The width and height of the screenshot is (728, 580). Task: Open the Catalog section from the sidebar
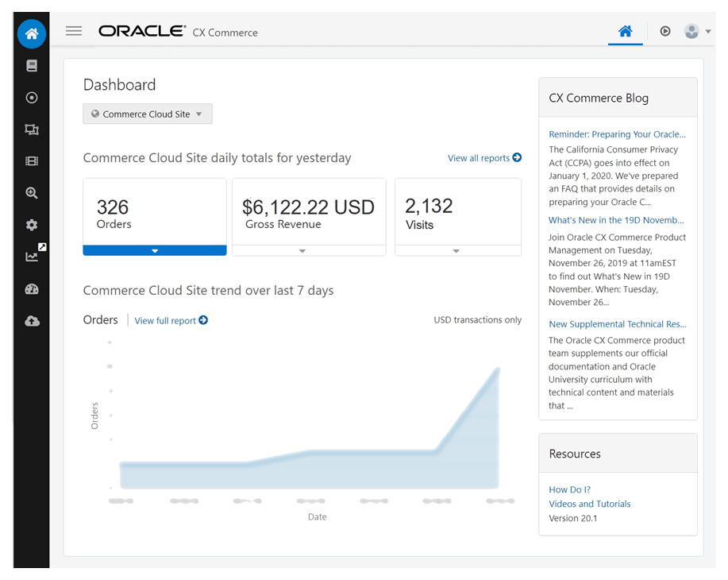coord(31,65)
